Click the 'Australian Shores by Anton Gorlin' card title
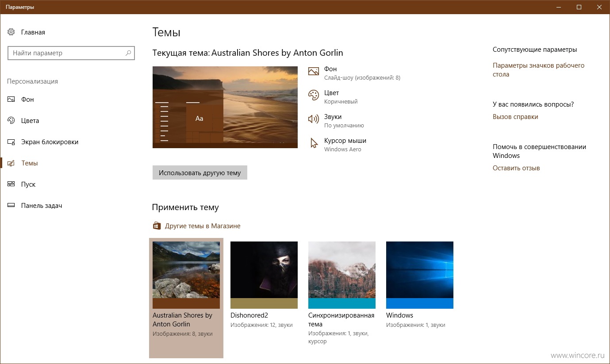Image resolution: width=610 pixels, height=364 pixels. point(182,320)
